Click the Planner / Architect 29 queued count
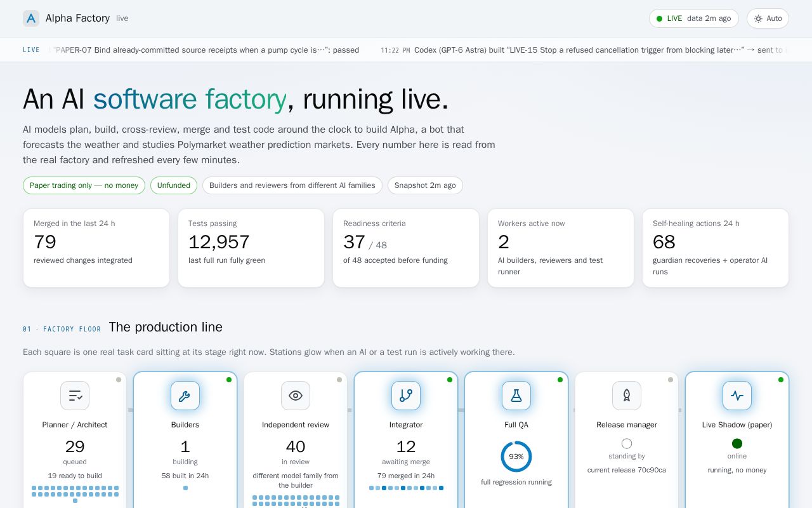Image resolution: width=812 pixels, height=508 pixels. click(75, 446)
